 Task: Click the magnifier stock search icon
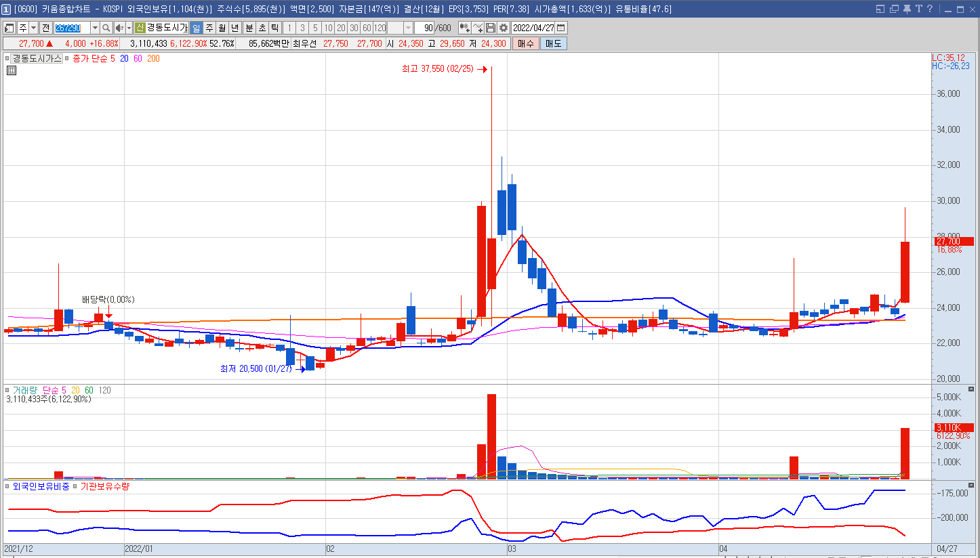coord(106,28)
